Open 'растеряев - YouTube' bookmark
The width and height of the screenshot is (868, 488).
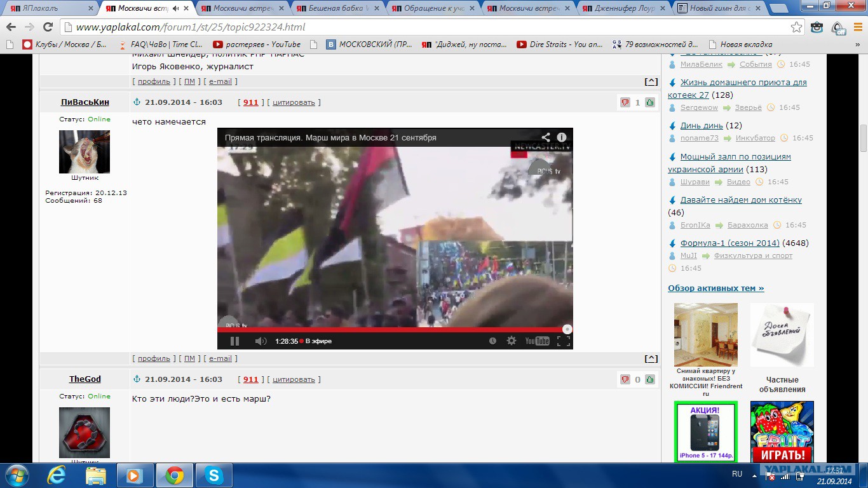(257, 44)
